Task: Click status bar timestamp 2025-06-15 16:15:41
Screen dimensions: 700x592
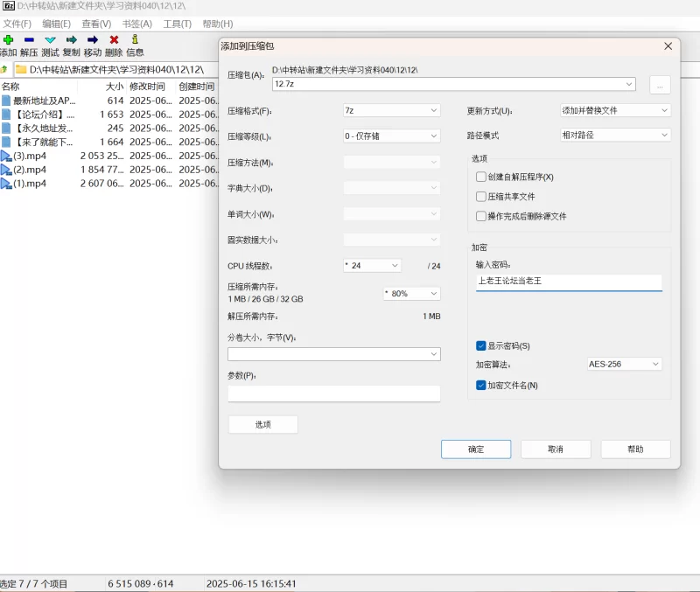Action: click(251, 583)
